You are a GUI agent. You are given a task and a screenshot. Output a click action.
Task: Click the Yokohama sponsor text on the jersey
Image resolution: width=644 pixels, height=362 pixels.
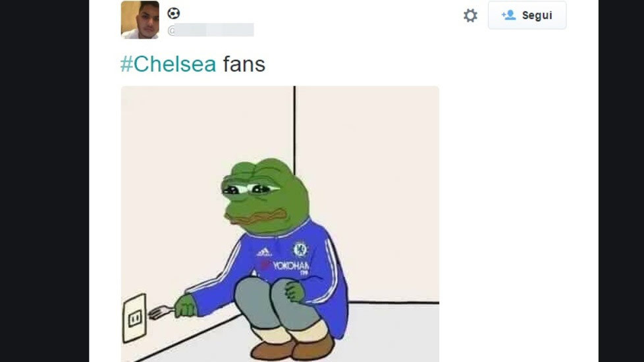[x=291, y=266]
